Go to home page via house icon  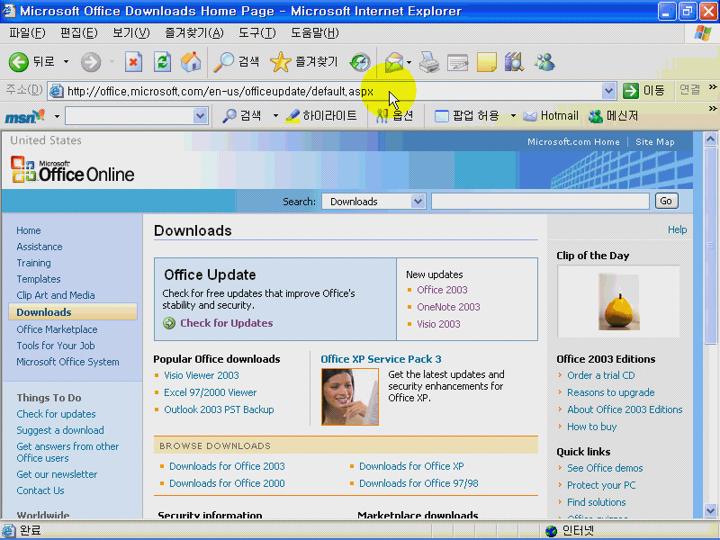191,62
